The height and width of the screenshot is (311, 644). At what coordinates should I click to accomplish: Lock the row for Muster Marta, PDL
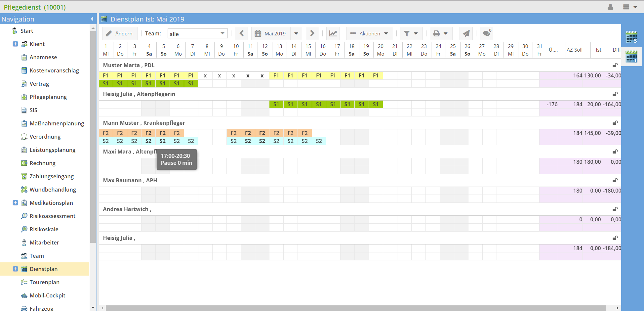[615, 65]
